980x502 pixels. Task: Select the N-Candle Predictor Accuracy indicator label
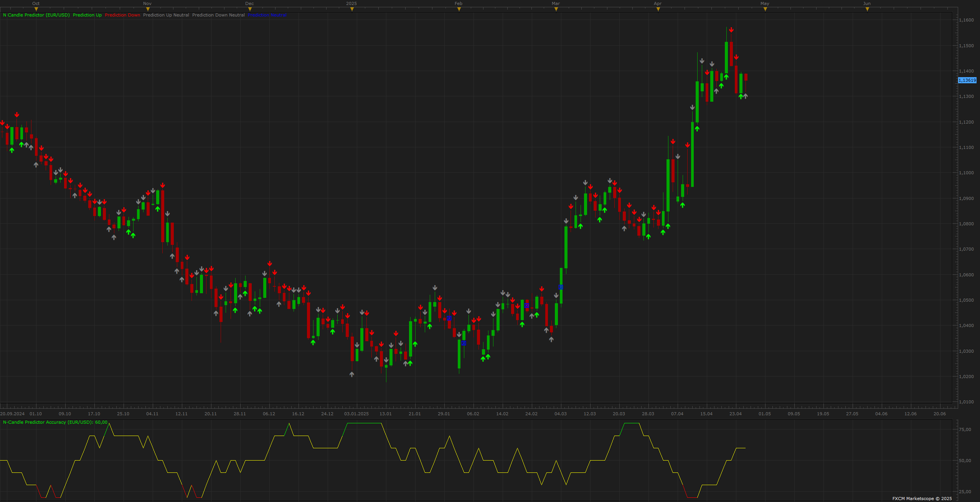pyautogui.click(x=55, y=422)
